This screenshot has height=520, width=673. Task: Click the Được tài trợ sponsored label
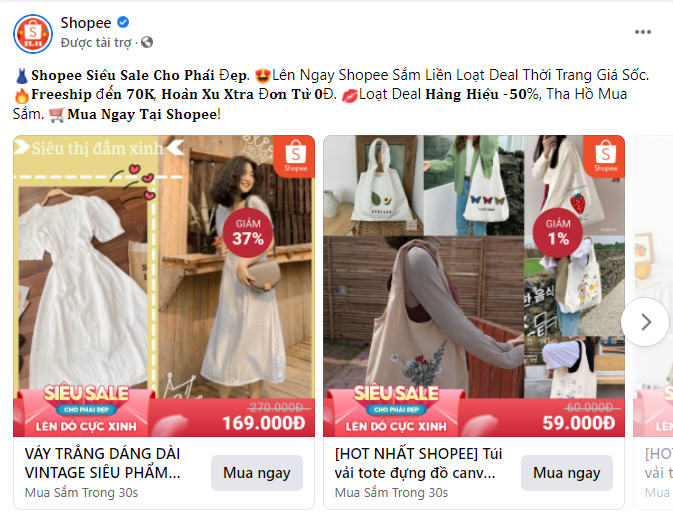[x=96, y=42]
